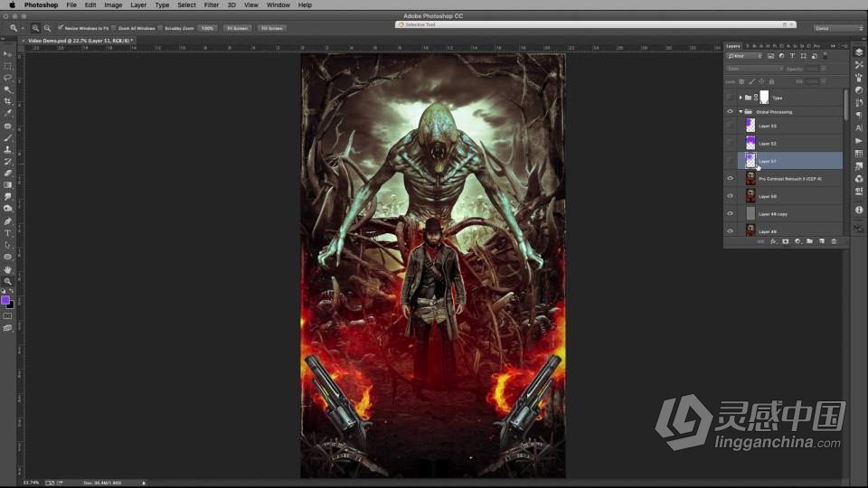868x488 pixels.
Task: Delete the selected layer
Action: [x=835, y=241]
